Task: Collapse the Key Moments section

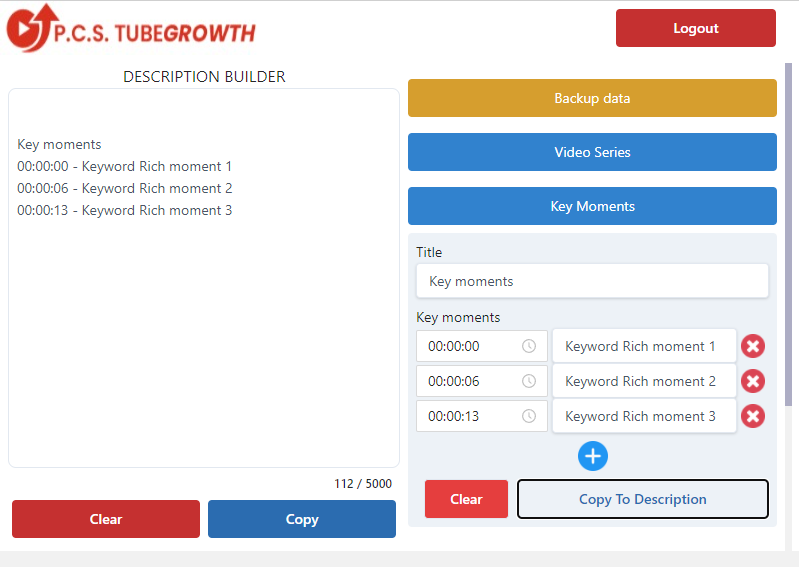Action: point(592,206)
